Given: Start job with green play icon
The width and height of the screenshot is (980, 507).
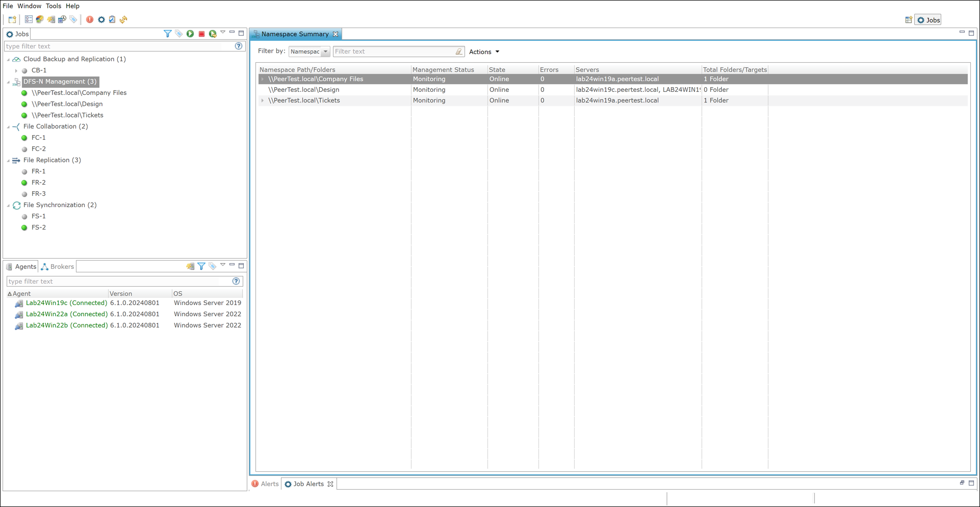Looking at the screenshot, I should [190, 34].
